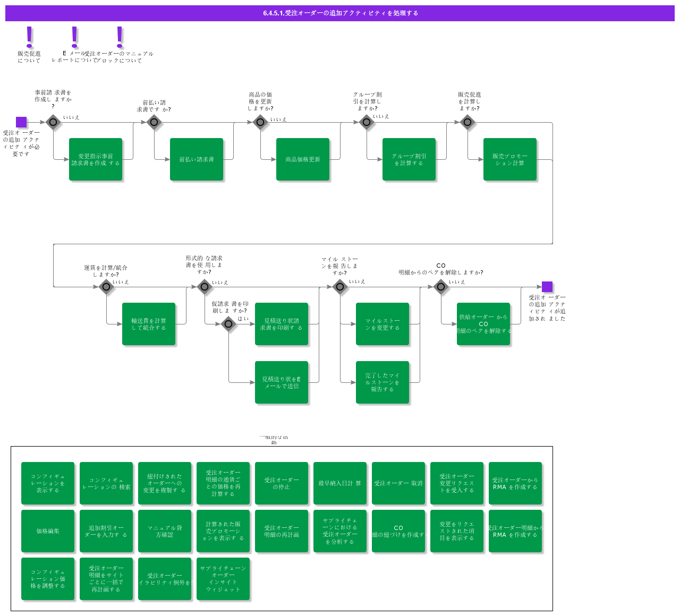
Task: Click the Eメールレポートについて exclamation icon
Action: [74, 37]
